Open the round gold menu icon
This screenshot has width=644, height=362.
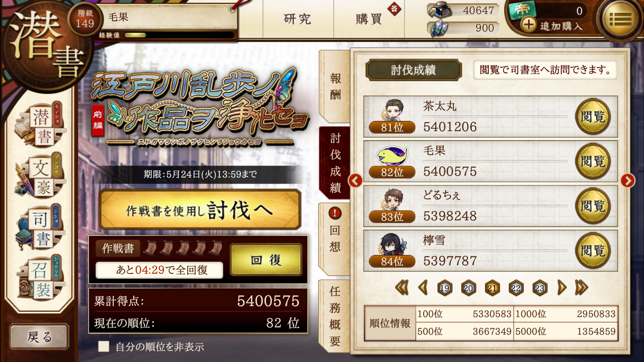[620, 19]
